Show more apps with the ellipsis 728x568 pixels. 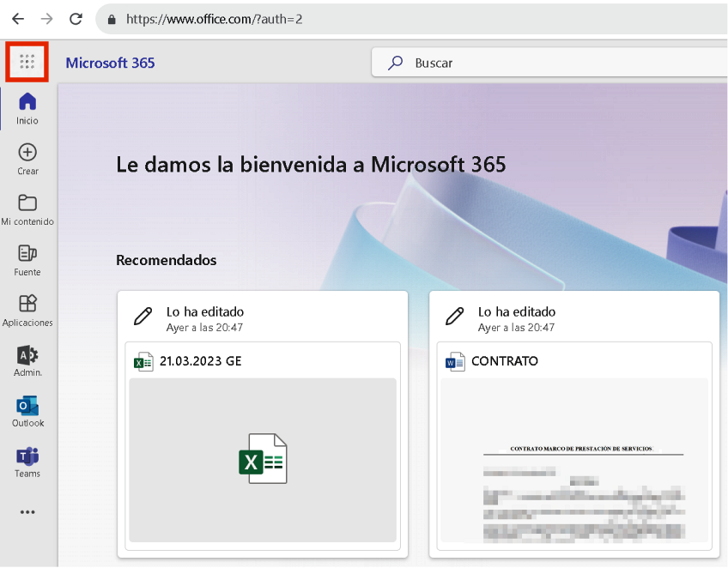pyautogui.click(x=27, y=512)
